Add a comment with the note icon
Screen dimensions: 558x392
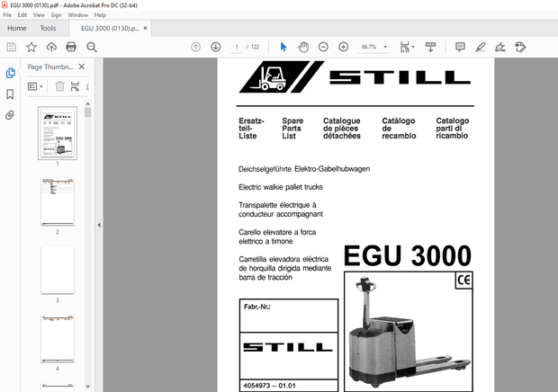coord(460,47)
